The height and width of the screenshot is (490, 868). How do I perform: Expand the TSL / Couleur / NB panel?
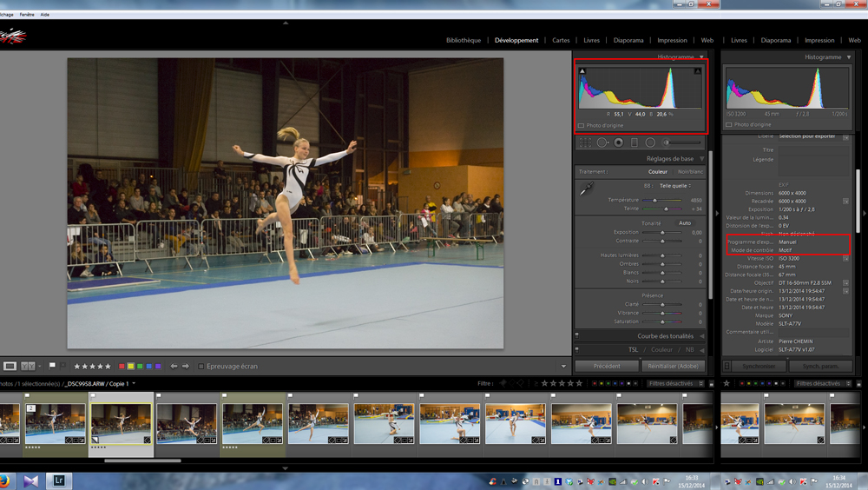pos(702,350)
